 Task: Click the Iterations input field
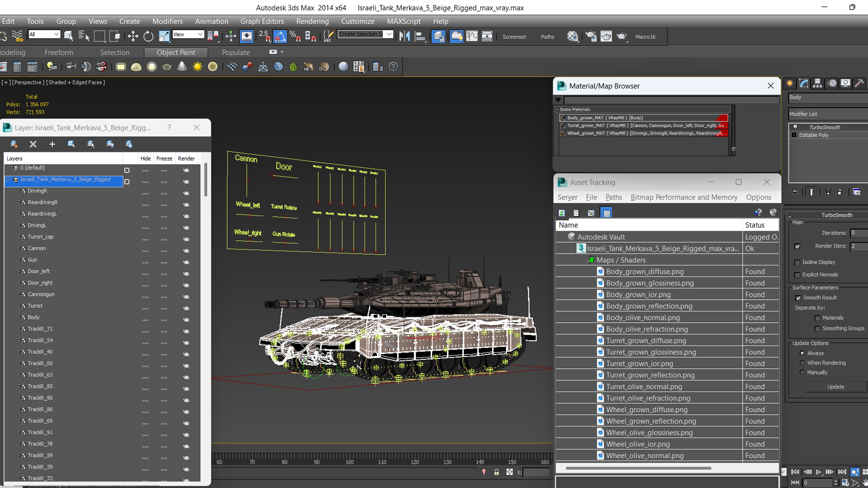pos(859,233)
